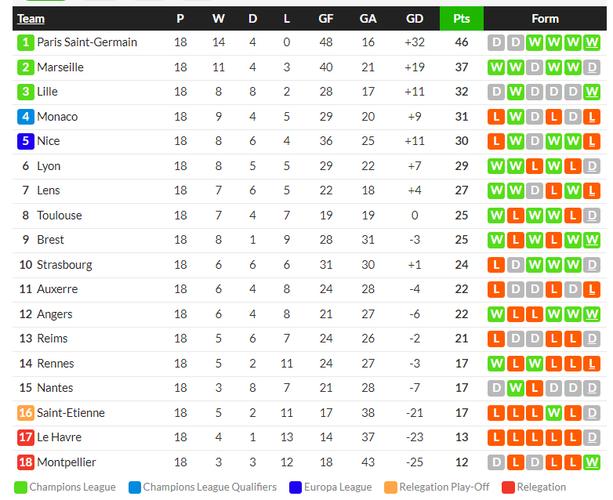Click Paris Saint-Germain's latest W form badge

pos(591,42)
